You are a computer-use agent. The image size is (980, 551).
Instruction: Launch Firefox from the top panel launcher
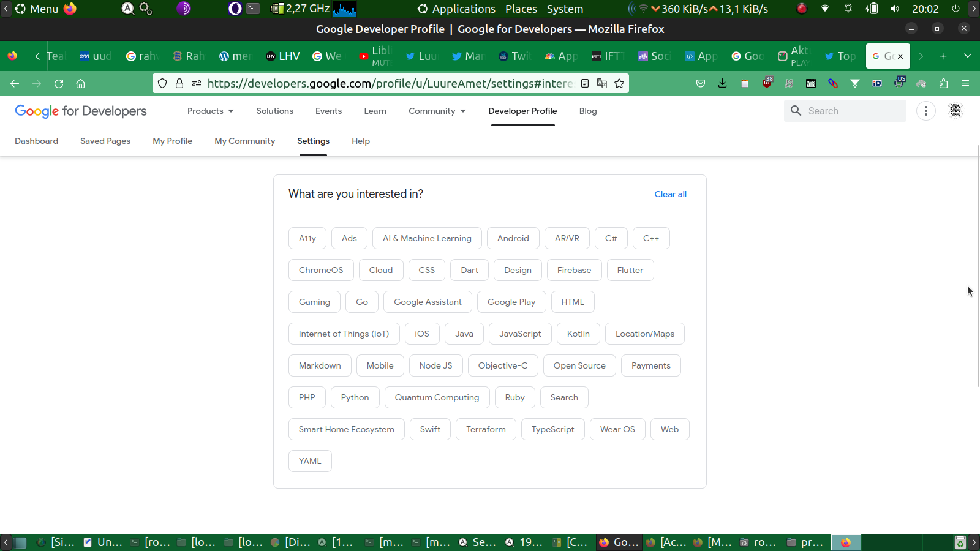[x=70, y=9]
